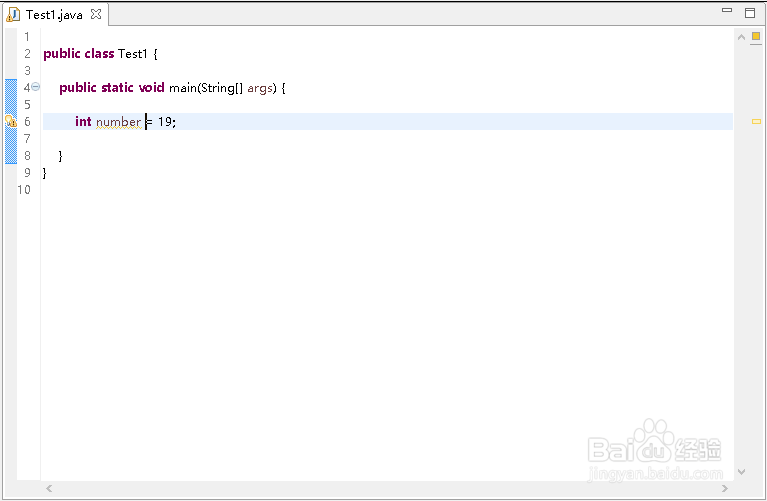This screenshot has width=767, height=501.
Task: Jump to the line 6 warning marker in the overview ruler
Action: pos(756,121)
